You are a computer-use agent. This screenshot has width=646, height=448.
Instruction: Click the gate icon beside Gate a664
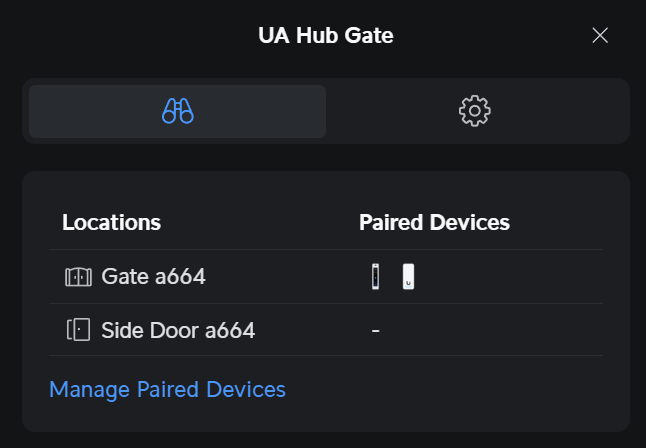pos(77,277)
